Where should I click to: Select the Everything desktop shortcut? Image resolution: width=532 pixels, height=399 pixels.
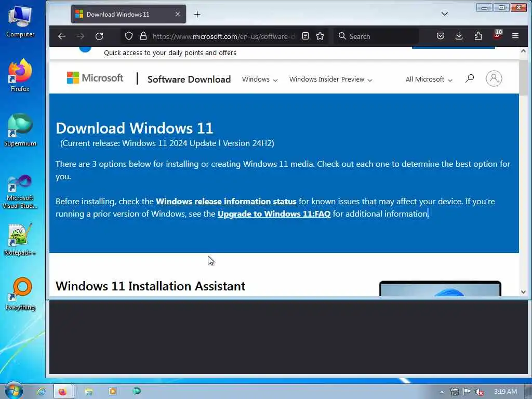click(20, 294)
